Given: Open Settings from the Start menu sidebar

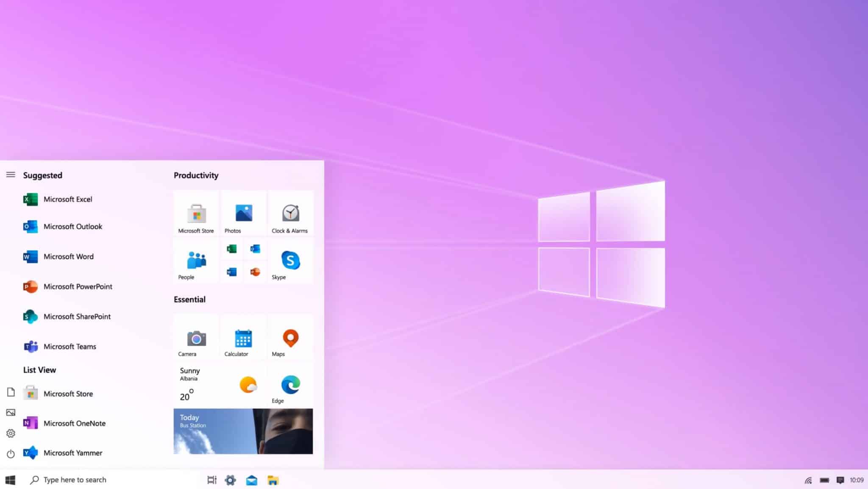Looking at the screenshot, I should pyautogui.click(x=11, y=433).
